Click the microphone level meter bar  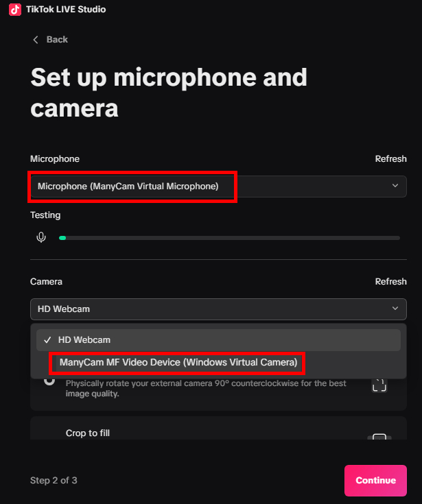coord(229,238)
